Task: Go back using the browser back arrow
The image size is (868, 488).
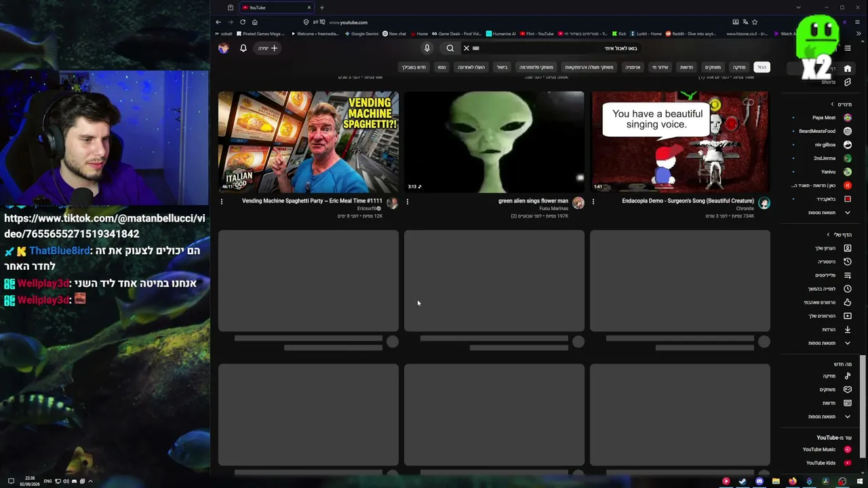Action: pos(218,22)
